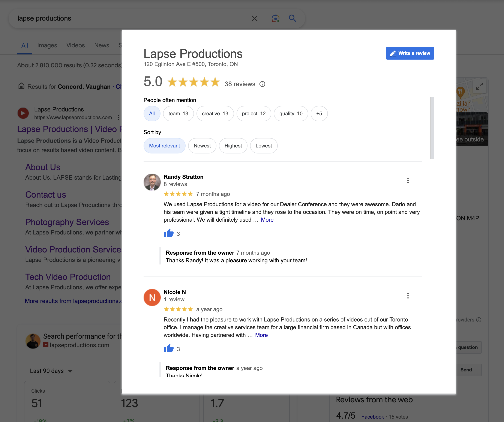This screenshot has height=422, width=504.
Task: Click the reviews dialog scrollbar
Action: click(x=432, y=128)
